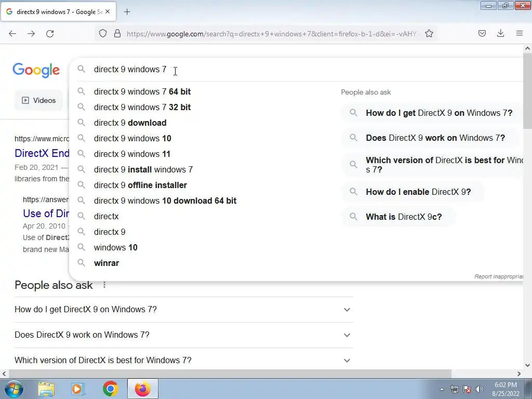Click How do I get DirectX 9 suggestion chip
The image size is (532, 399).
pos(432,113)
